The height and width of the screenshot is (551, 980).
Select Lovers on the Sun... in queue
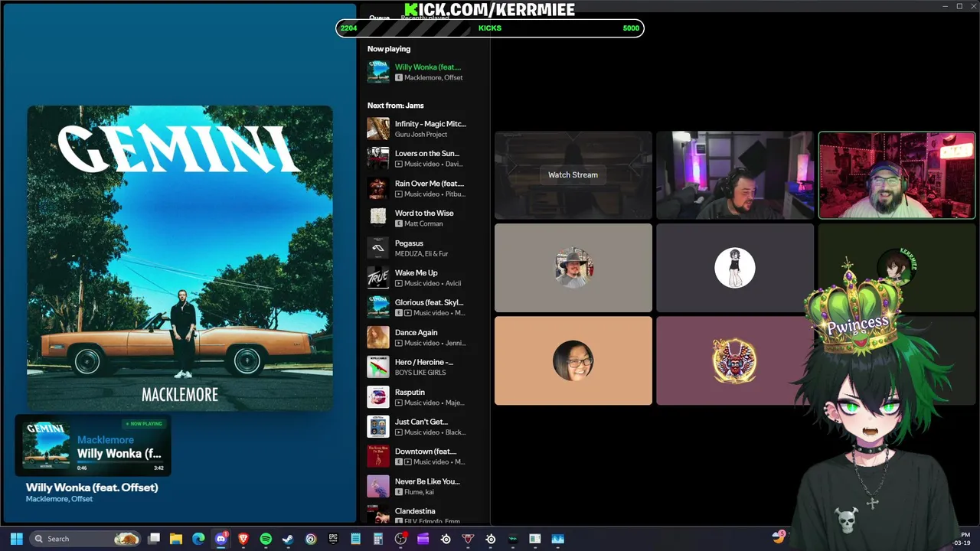pyautogui.click(x=427, y=154)
